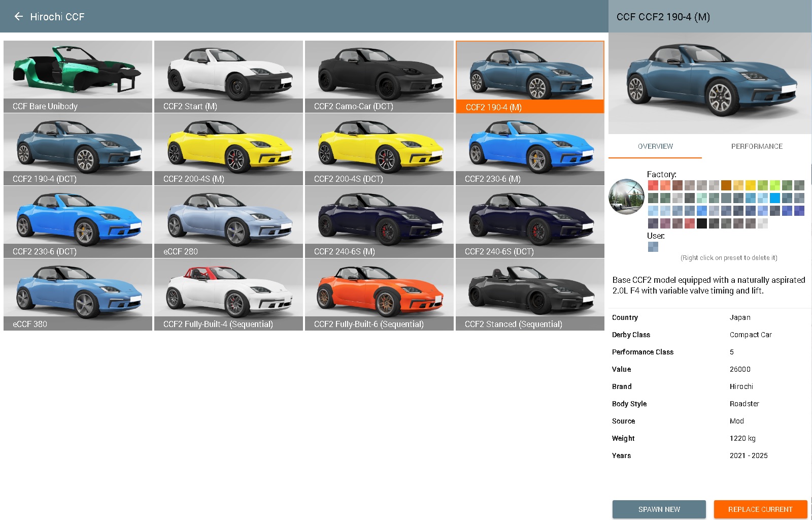Click the large CCF2 190-4 preview image
The height and width of the screenshot is (520, 812).
[x=710, y=83]
